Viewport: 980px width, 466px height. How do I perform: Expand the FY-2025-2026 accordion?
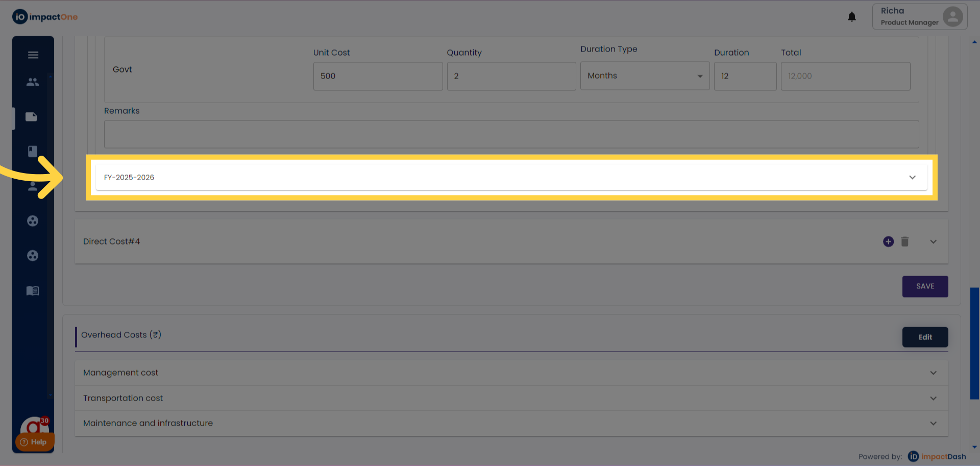point(912,178)
